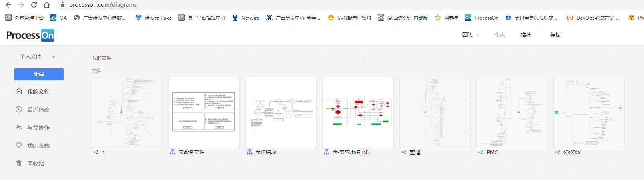The image size is (644, 180).
Task: Click the 最近修改 clock icon
Action: (x=19, y=109)
